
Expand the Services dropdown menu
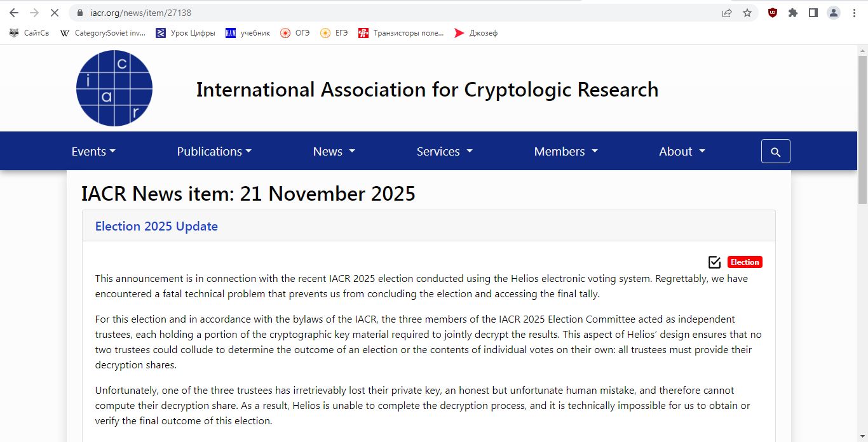444,152
